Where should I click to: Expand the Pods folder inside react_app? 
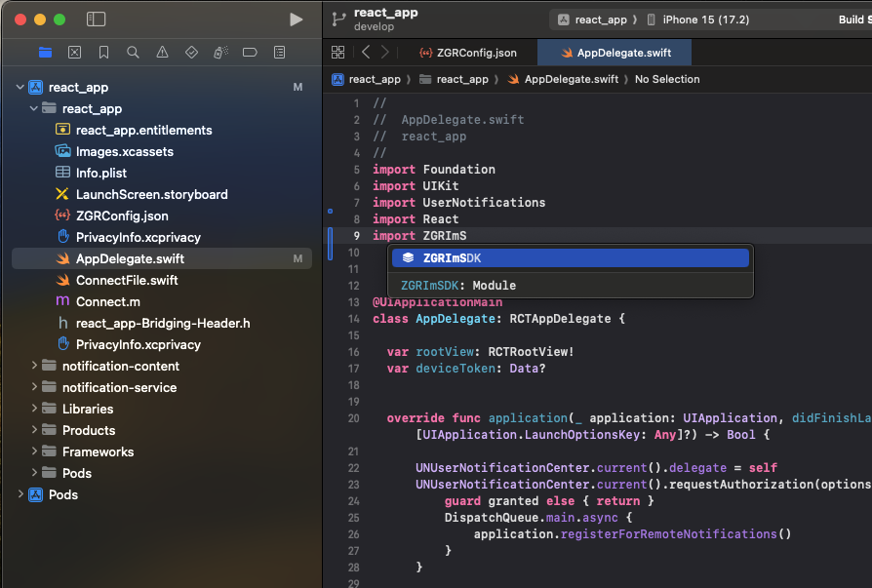point(34,473)
